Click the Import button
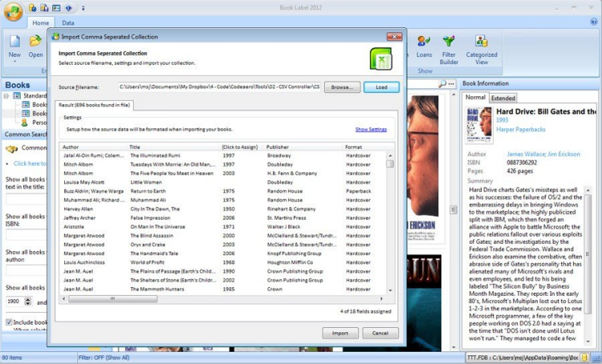Image resolution: width=602 pixels, height=364 pixels. coord(340,333)
